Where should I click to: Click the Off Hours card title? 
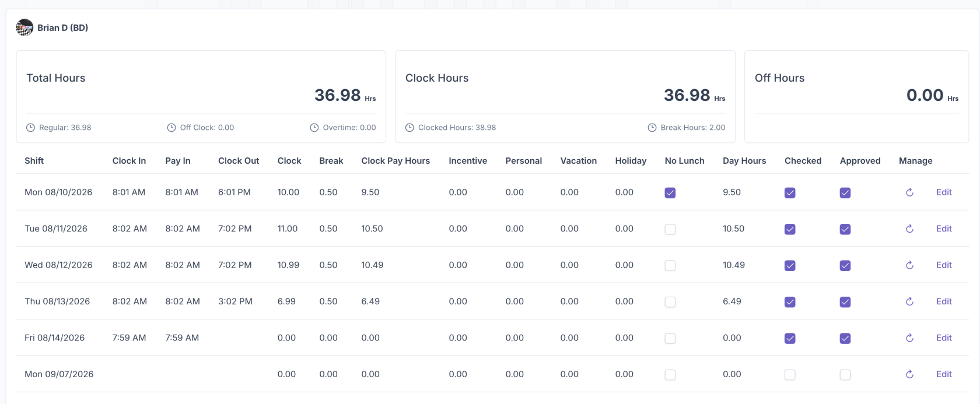tap(780, 78)
